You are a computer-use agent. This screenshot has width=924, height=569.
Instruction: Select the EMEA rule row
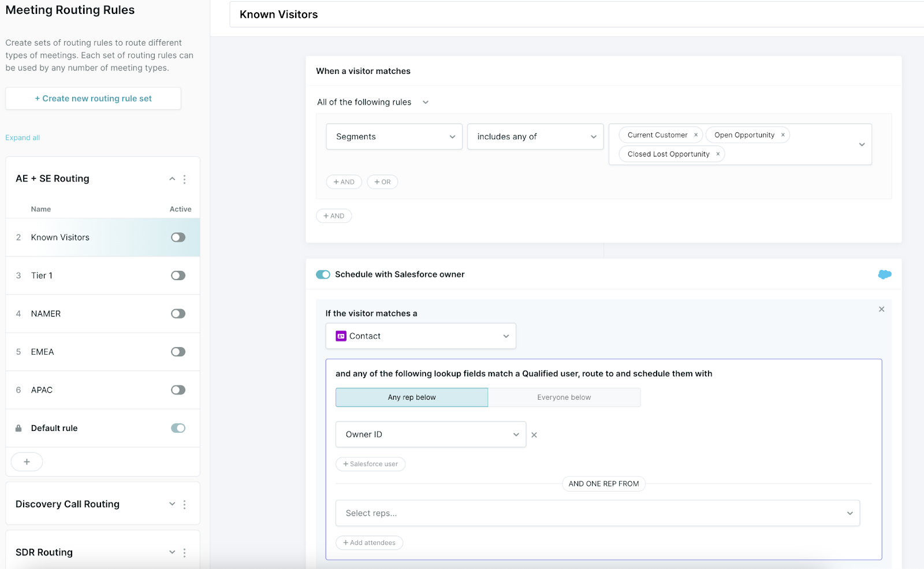(103, 352)
